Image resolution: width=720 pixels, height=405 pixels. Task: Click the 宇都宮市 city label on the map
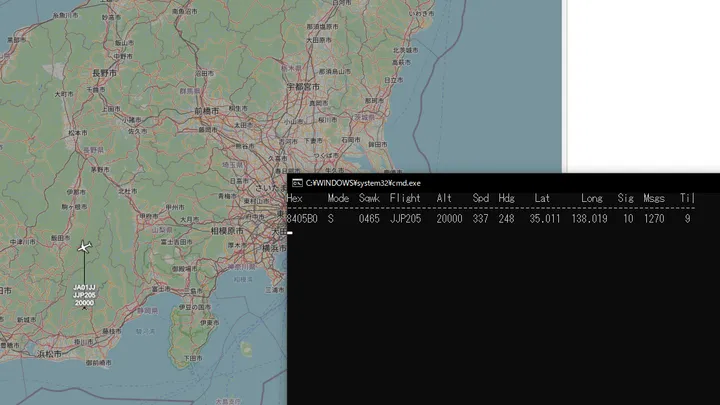click(x=304, y=86)
